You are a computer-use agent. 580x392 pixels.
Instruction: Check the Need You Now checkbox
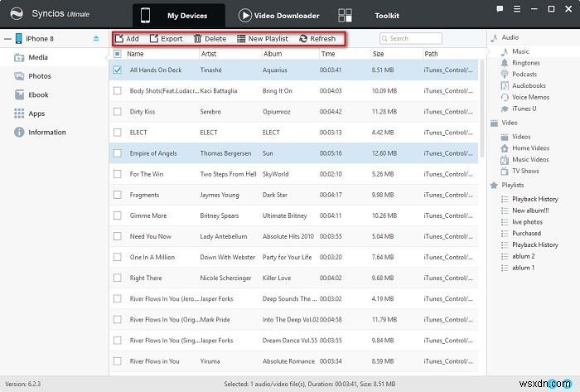point(118,236)
